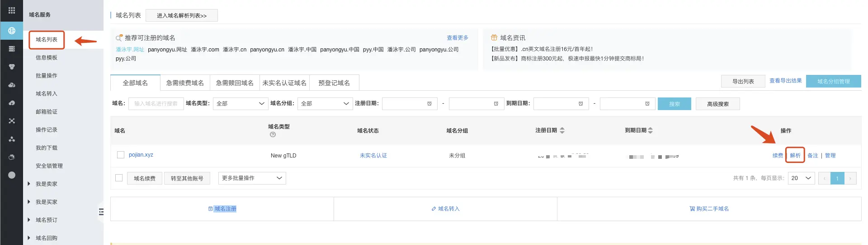Click the crossed arrows network sidebar icon
The image size is (868, 245).
click(x=12, y=121)
